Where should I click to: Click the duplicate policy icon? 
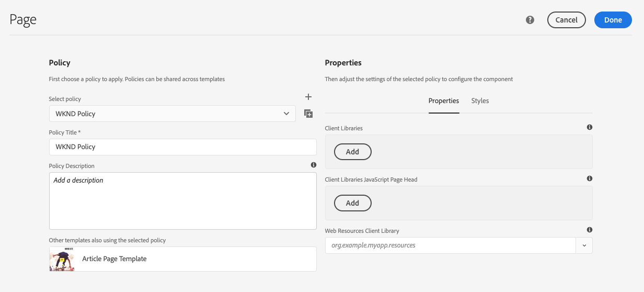pos(308,114)
